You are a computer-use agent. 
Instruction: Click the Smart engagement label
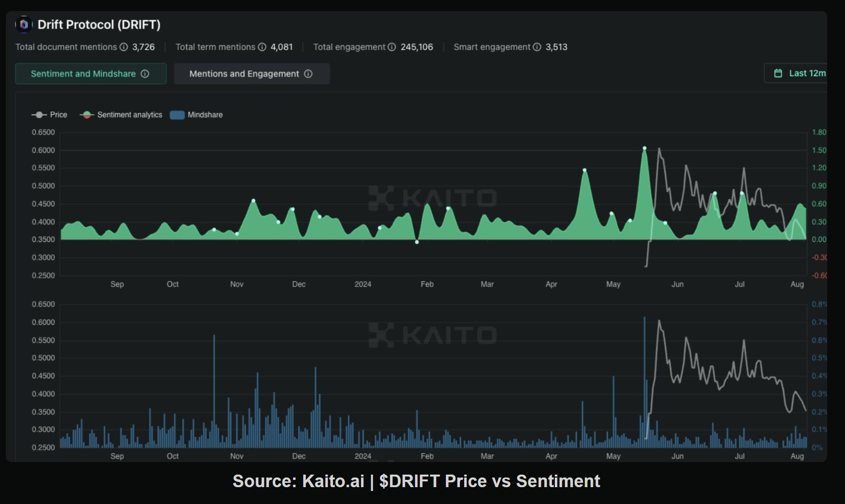click(492, 47)
